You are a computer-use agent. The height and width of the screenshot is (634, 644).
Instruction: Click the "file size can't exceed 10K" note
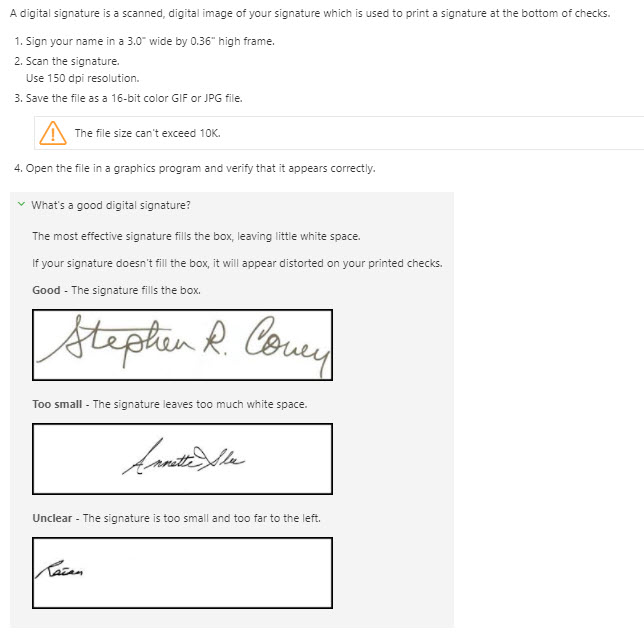coord(147,133)
